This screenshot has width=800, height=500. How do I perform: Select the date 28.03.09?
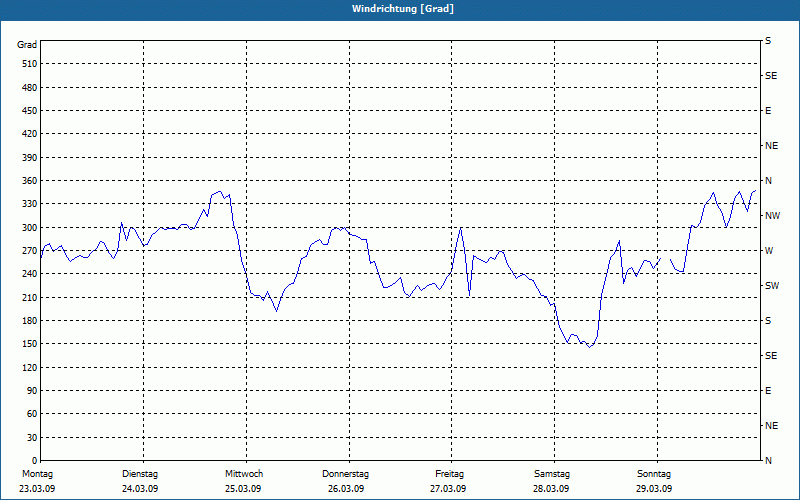(x=551, y=489)
